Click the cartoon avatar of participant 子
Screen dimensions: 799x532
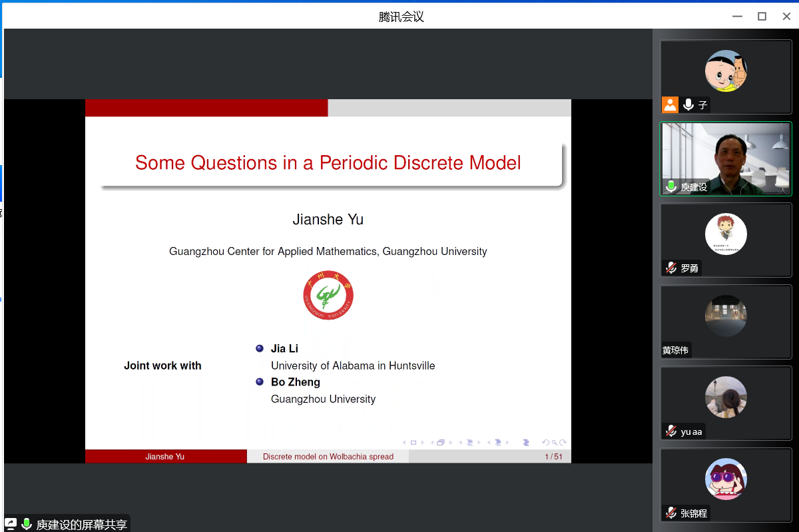click(726, 71)
